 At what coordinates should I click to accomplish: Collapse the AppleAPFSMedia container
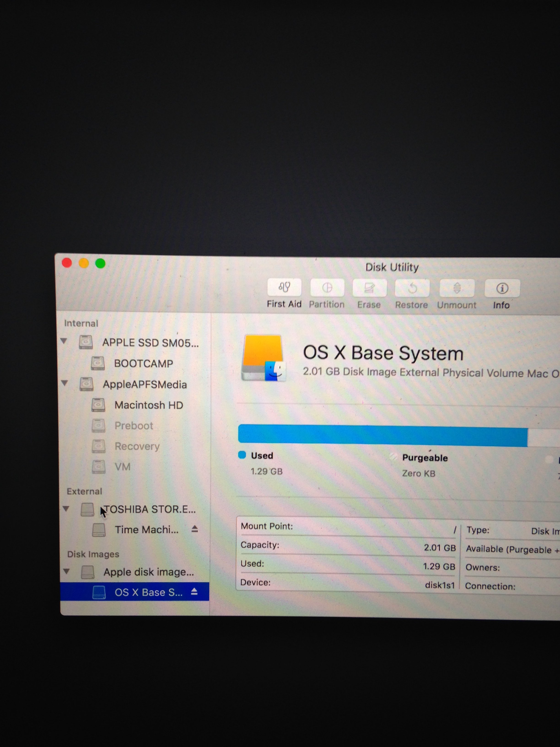pos(65,383)
